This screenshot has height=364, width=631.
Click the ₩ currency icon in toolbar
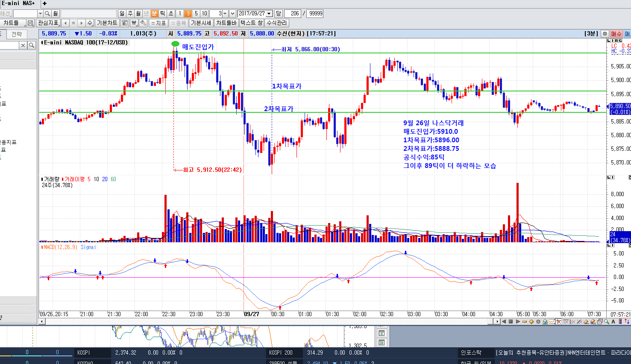[134, 23]
